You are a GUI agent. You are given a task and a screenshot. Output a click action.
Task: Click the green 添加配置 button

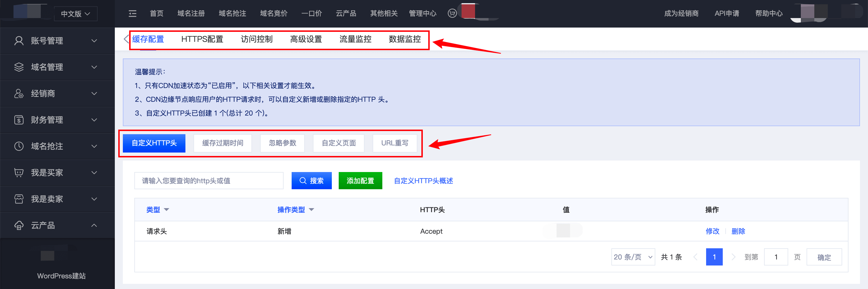click(360, 181)
